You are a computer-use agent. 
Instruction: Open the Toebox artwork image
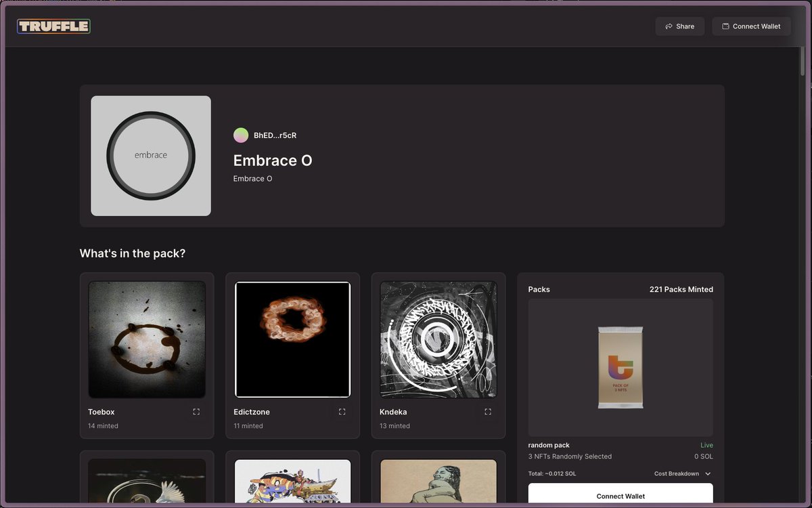coord(147,339)
